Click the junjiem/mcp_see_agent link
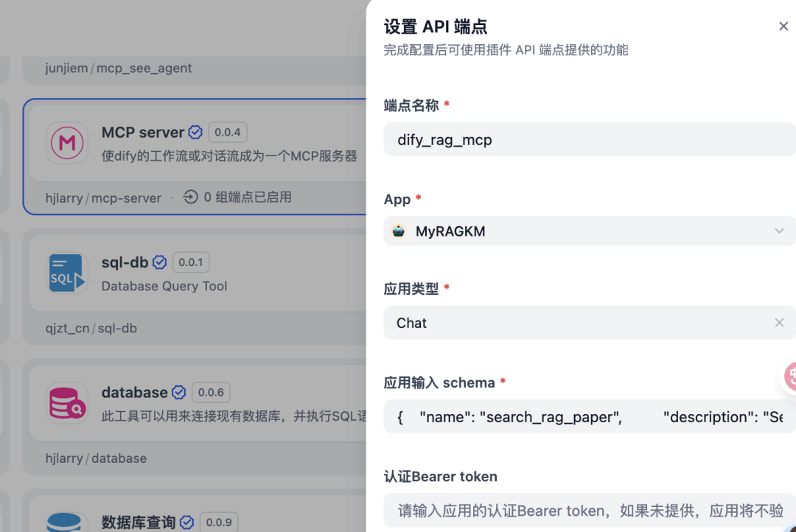The height and width of the screenshot is (532, 796). pyautogui.click(x=117, y=68)
